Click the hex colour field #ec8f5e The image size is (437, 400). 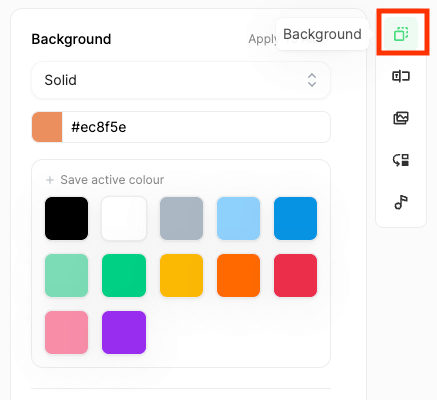coord(196,127)
